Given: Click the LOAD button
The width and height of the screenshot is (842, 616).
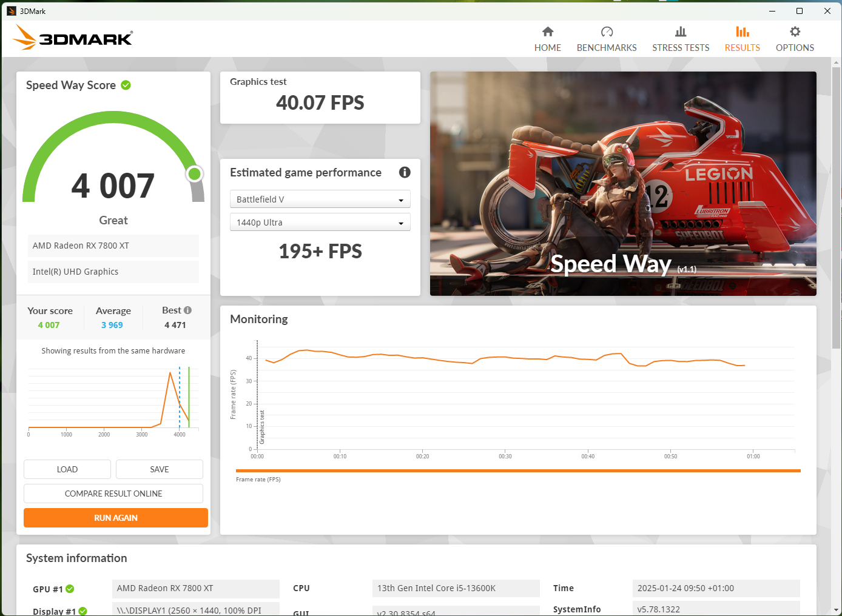Looking at the screenshot, I should 67,469.
